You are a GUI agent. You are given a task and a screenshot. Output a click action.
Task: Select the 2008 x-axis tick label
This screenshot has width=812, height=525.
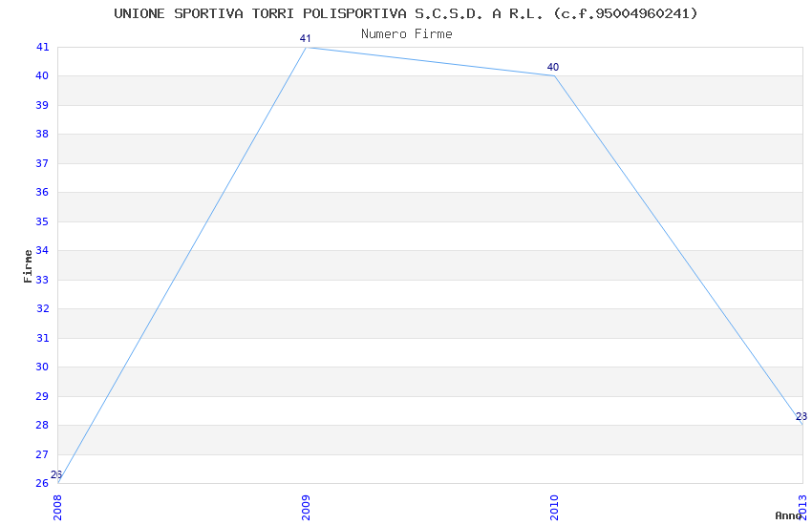pos(57,508)
